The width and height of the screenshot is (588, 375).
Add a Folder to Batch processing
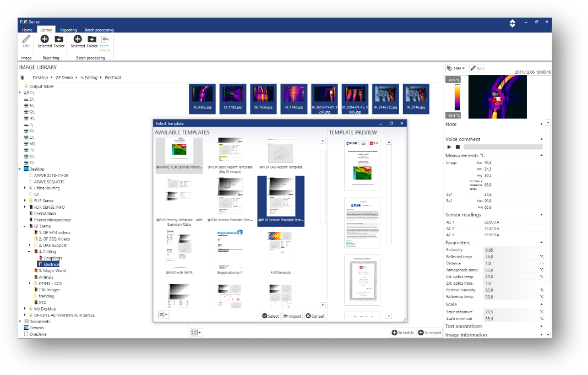point(91,41)
